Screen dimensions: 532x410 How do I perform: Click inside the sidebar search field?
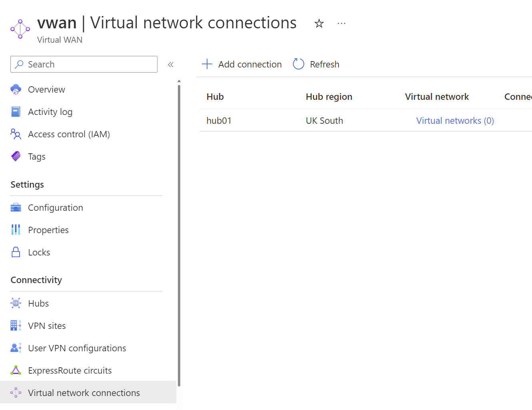coord(84,64)
